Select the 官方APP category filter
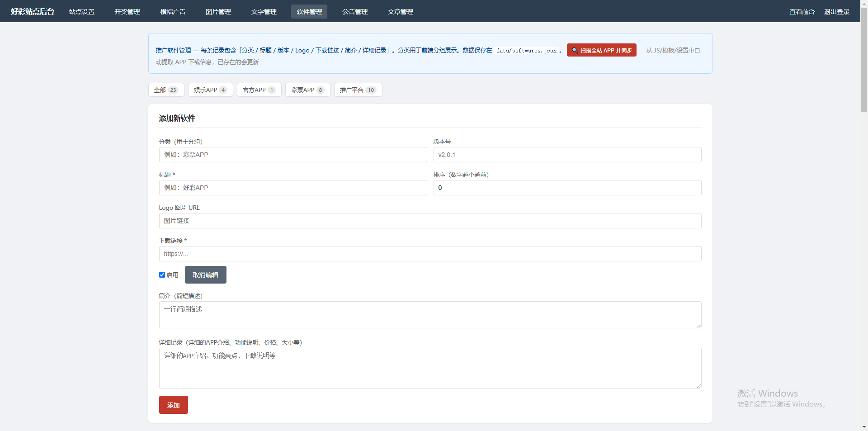This screenshot has height=431, width=868. [259, 90]
